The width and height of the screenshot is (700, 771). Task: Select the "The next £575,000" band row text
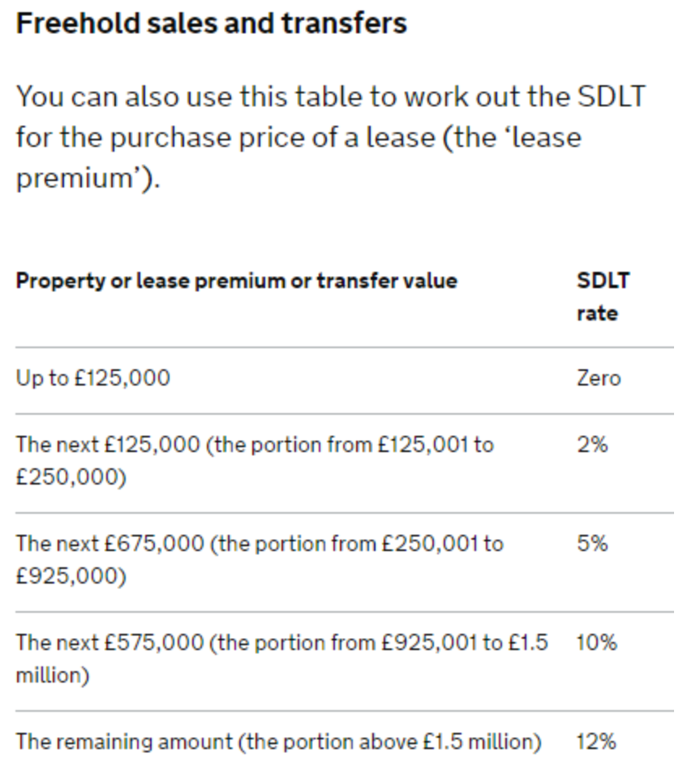coord(281,642)
